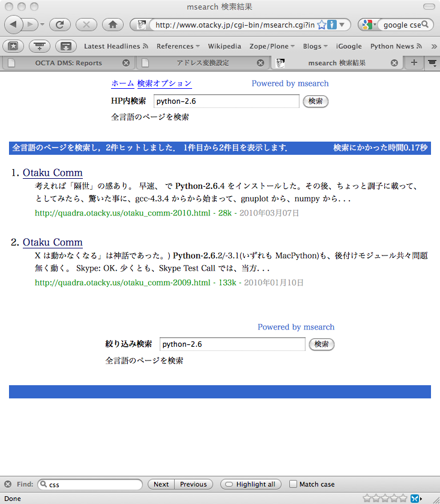This screenshot has width=440, height=504.
Task: Click the Google cse search field
Action: click(402, 25)
